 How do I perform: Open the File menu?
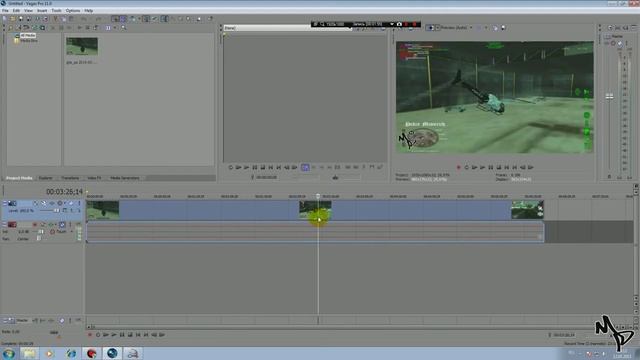[5, 11]
